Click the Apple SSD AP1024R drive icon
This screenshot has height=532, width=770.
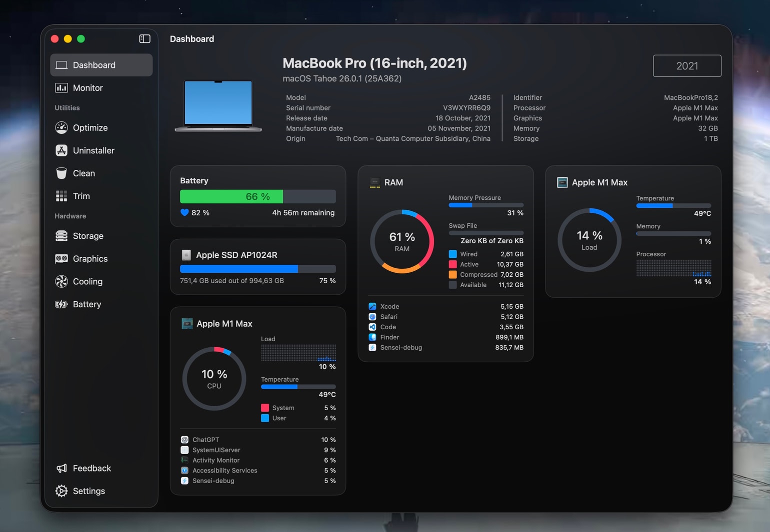point(186,255)
